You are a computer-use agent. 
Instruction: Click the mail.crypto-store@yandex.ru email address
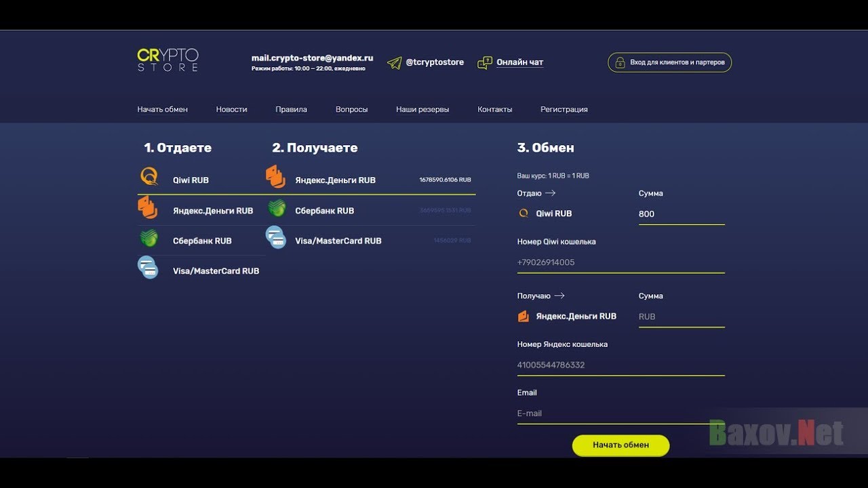[x=313, y=58]
